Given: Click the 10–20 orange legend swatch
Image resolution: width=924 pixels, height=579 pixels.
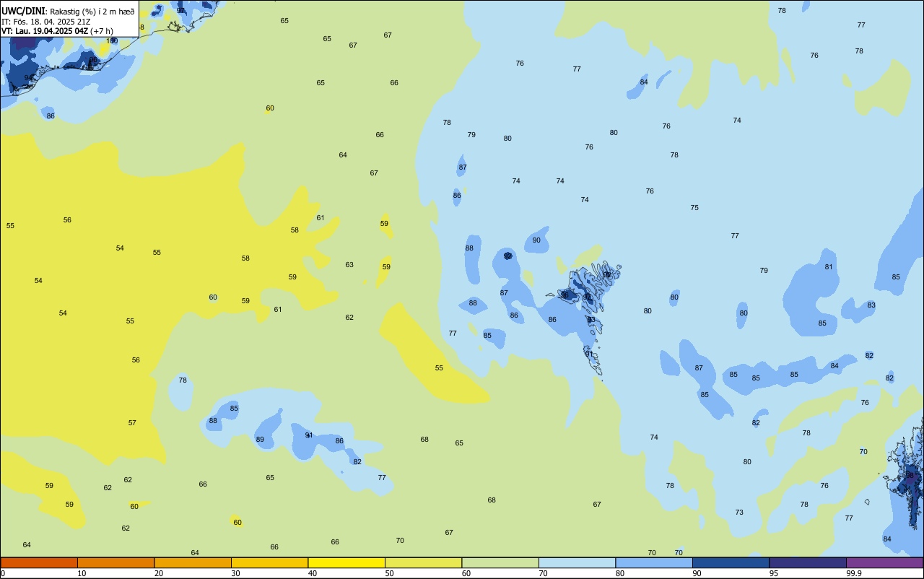Looking at the screenshot, I should 116,562.
